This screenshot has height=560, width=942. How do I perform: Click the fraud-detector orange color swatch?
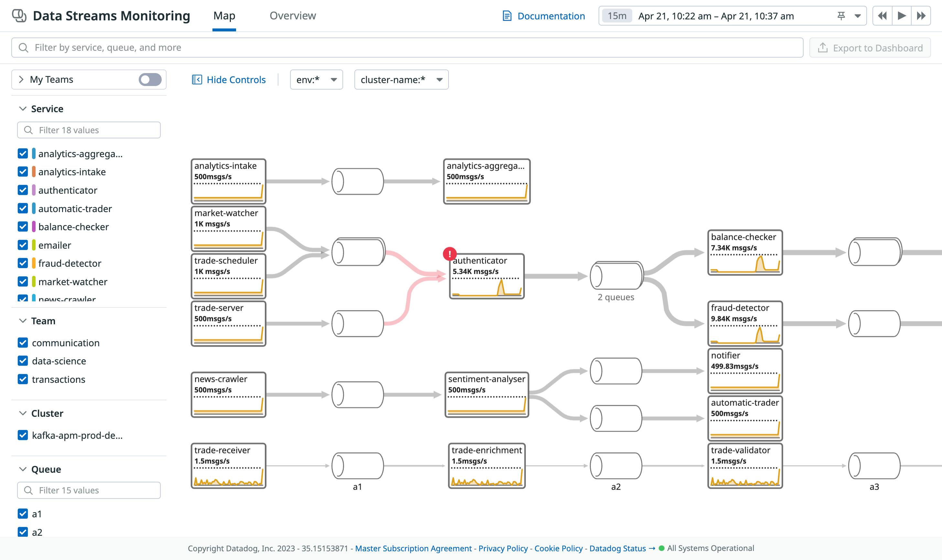tap(34, 264)
